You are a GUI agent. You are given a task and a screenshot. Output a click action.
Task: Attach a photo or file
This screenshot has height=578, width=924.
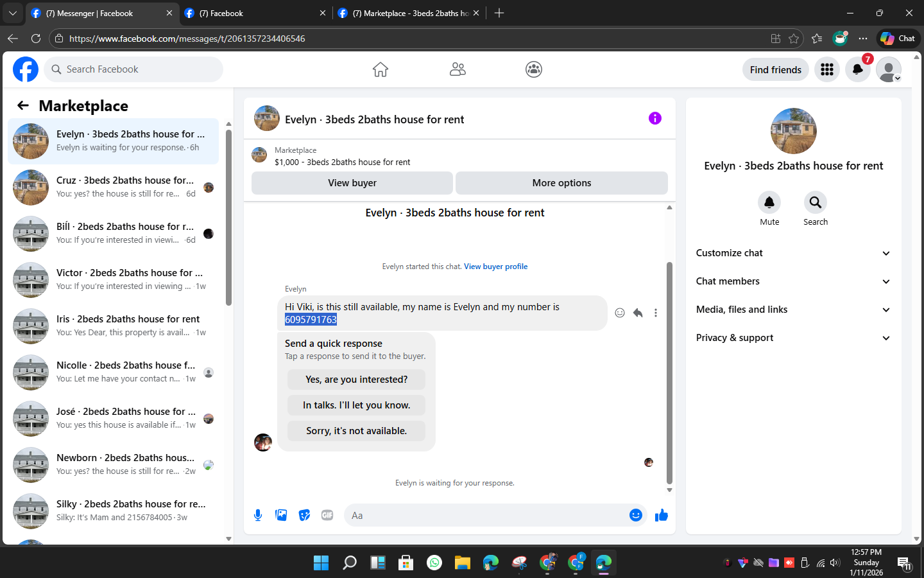(x=281, y=515)
